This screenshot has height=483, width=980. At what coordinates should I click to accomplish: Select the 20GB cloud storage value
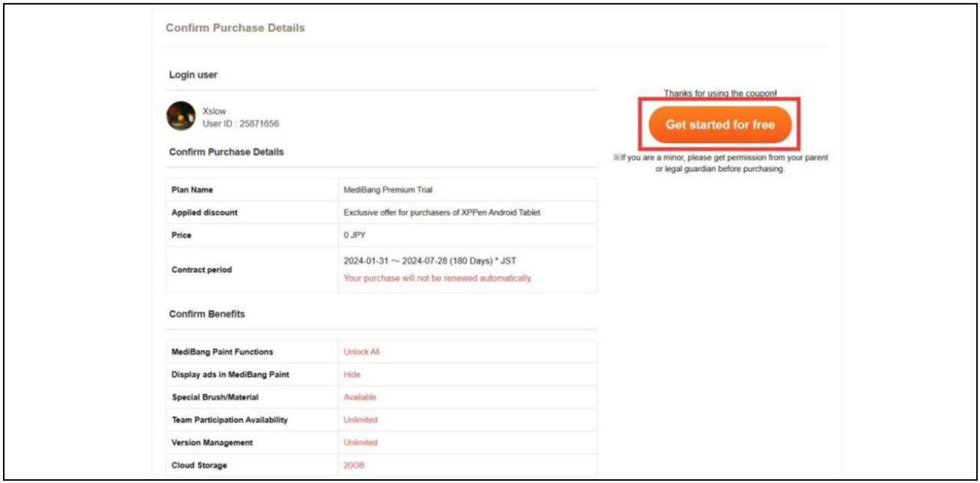354,465
